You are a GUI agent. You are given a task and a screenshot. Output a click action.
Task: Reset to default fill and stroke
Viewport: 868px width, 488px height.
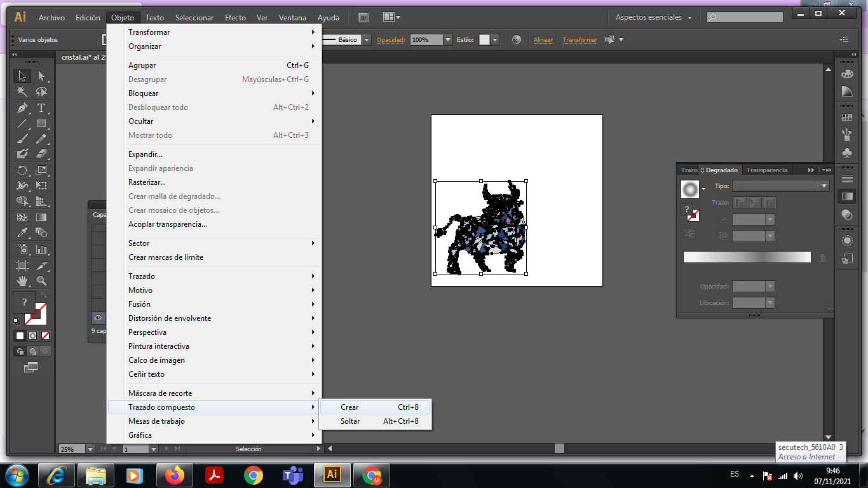pyautogui.click(x=17, y=322)
